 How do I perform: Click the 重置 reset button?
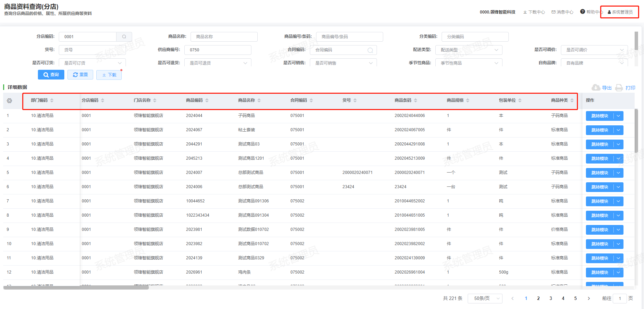(x=80, y=75)
